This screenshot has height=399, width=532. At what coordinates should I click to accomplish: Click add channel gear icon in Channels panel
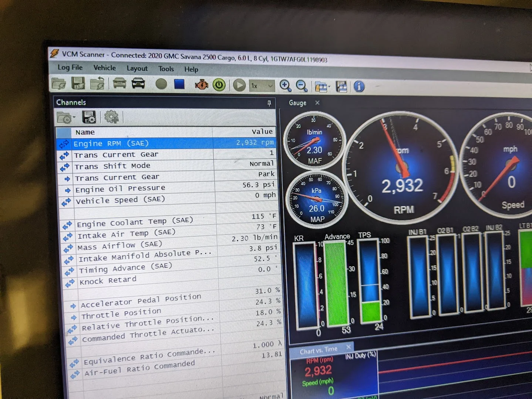[111, 117]
